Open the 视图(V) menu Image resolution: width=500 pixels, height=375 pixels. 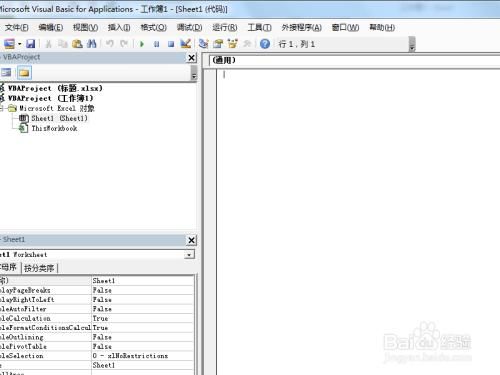pyautogui.click(x=85, y=27)
